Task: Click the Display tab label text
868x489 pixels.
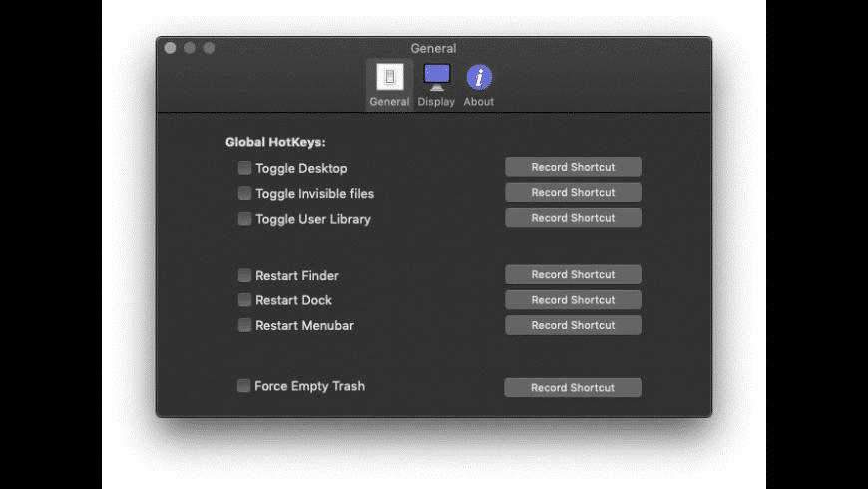Action: coord(436,102)
